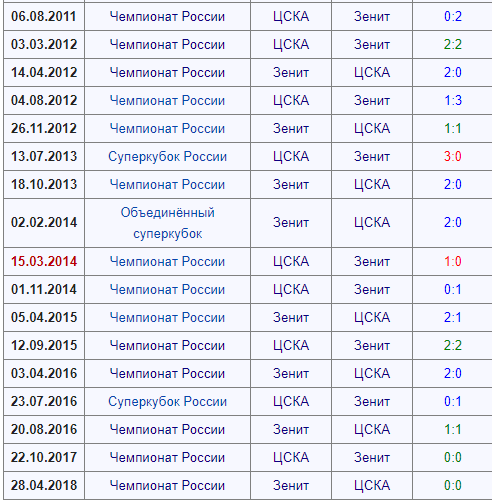
Task: Click ЦСКА in the 06.08.2011 row
Action: tap(291, 16)
